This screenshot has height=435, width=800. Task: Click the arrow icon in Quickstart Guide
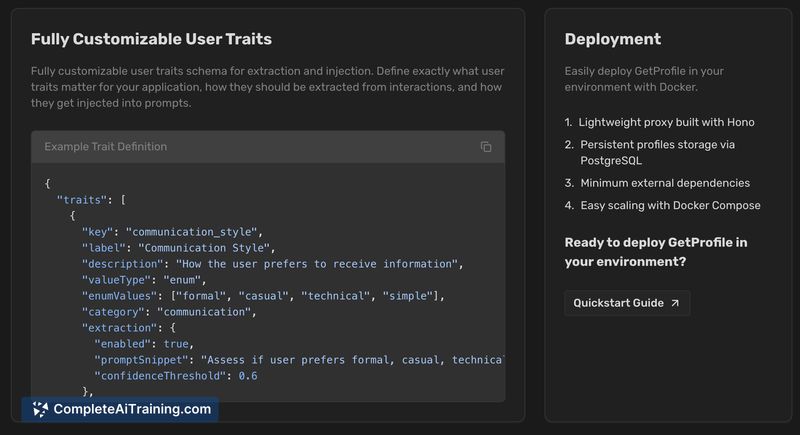coord(675,303)
